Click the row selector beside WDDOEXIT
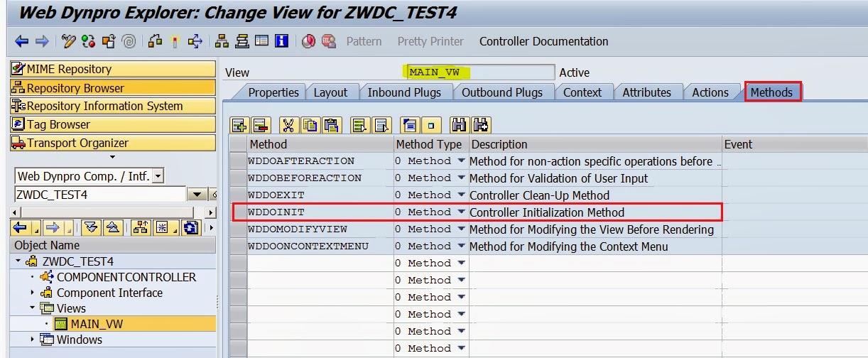Image resolution: width=868 pixels, height=358 pixels. [x=239, y=195]
